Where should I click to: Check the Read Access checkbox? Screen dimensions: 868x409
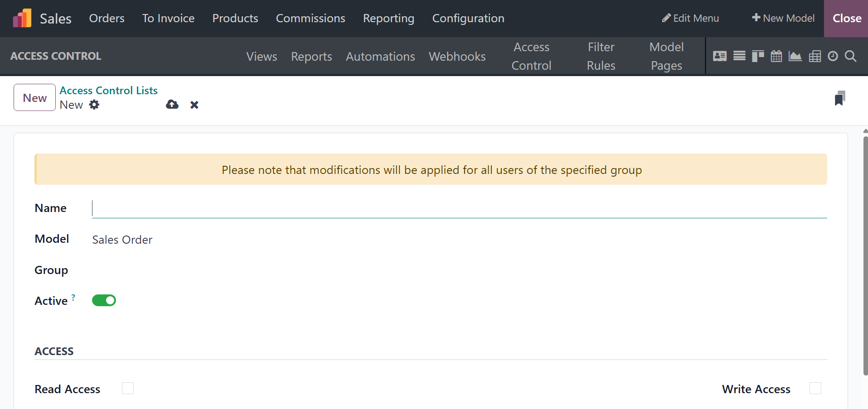[128, 388]
